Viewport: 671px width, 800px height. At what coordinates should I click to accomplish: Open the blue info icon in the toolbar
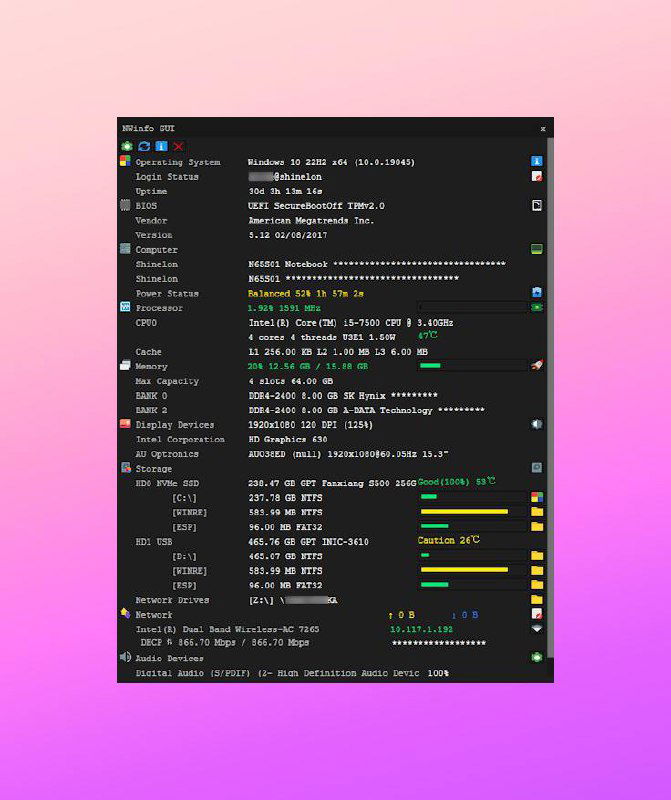point(161,146)
